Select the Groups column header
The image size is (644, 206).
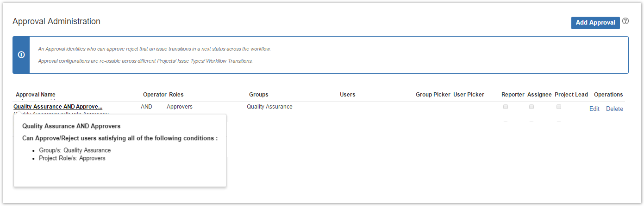click(x=258, y=95)
